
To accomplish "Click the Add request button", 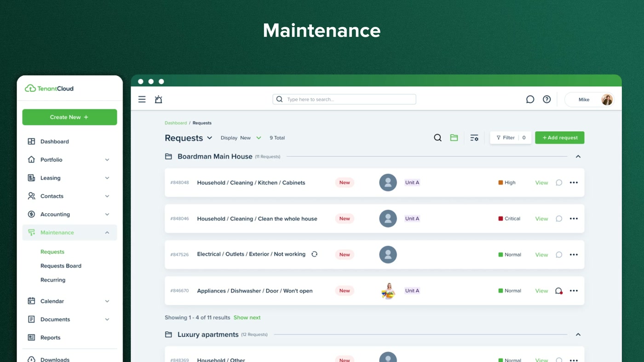I will coord(560,138).
